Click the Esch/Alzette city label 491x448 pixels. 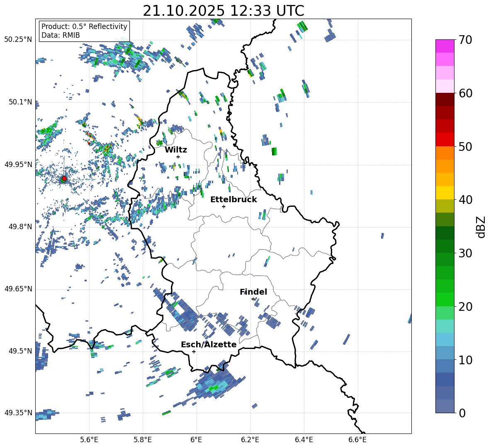click(x=209, y=344)
